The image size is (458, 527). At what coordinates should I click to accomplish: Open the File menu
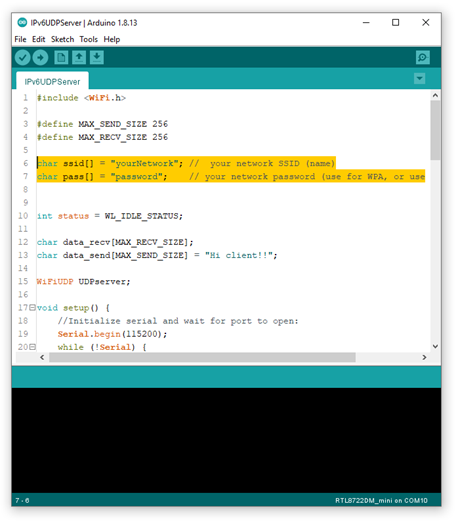point(20,40)
